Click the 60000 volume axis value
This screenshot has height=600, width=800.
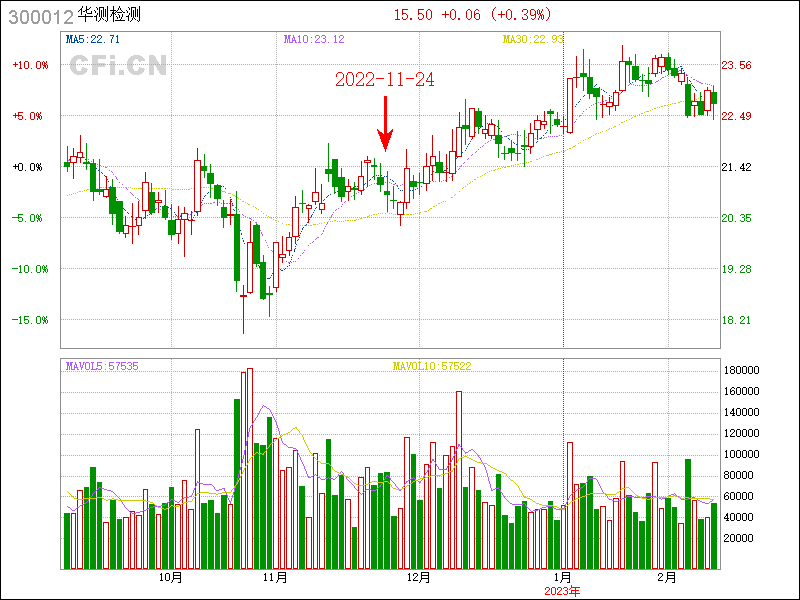click(x=739, y=496)
